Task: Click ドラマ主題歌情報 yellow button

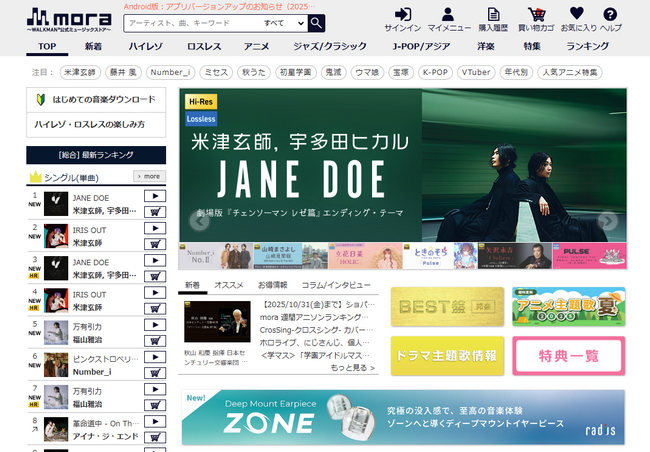Action: (x=447, y=356)
